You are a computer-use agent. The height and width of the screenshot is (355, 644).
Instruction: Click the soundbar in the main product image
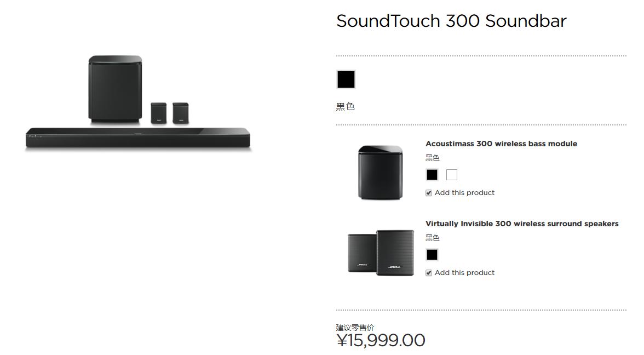[137, 138]
